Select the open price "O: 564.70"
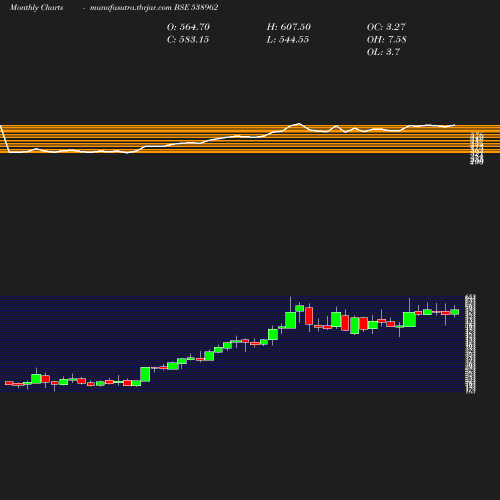This screenshot has height=500, width=500. 188,27
